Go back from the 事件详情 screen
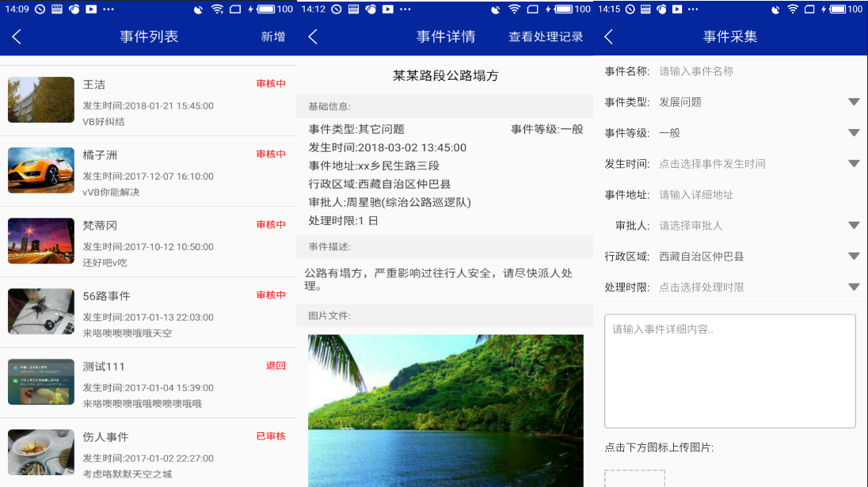This screenshot has height=487, width=868. [314, 37]
